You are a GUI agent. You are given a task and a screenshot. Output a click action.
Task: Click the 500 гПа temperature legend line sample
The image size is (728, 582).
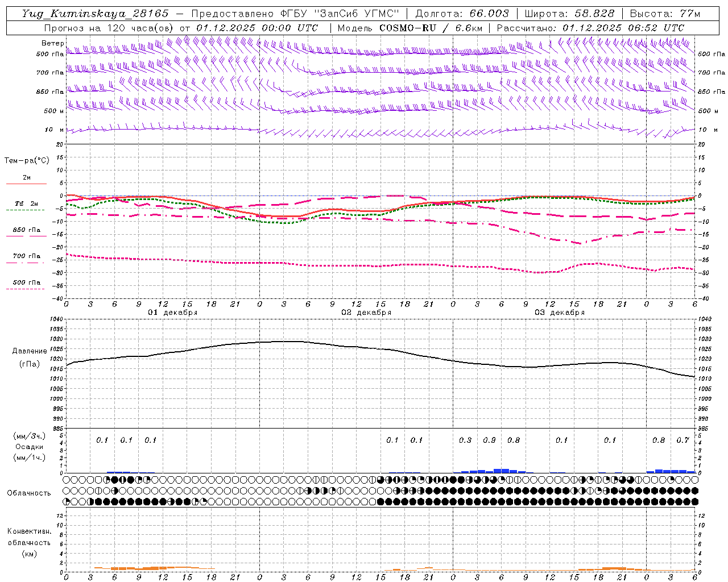coord(25,289)
